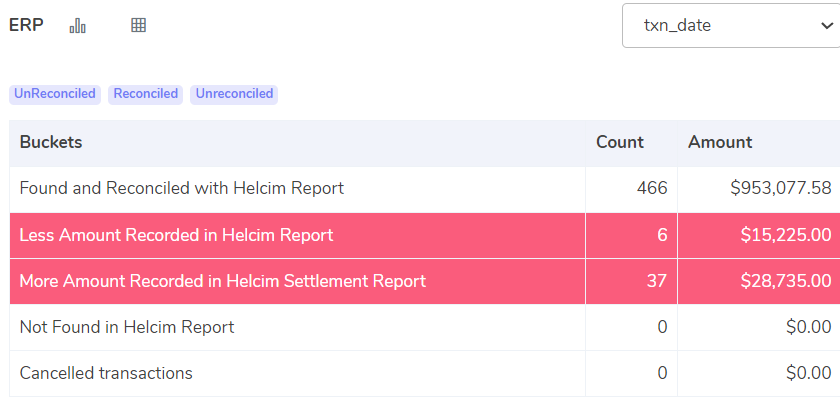Select the Cancelled transactions row
Image resolution: width=840 pixels, height=397 pixels.
425,373
